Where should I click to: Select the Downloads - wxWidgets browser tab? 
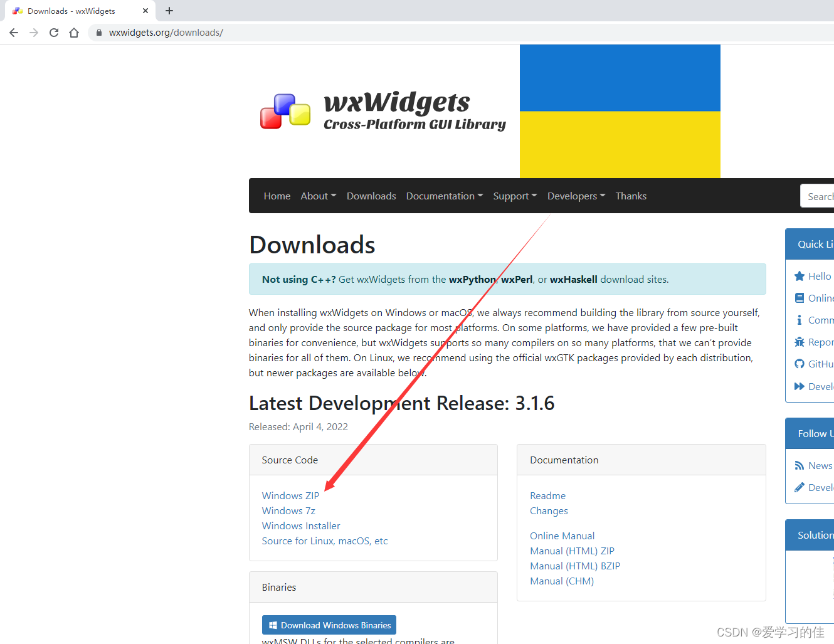click(x=80, y=11)
